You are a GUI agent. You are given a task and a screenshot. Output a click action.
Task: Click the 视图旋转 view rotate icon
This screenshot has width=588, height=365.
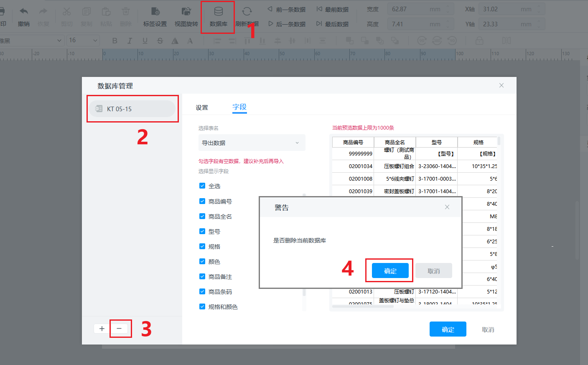186,16
